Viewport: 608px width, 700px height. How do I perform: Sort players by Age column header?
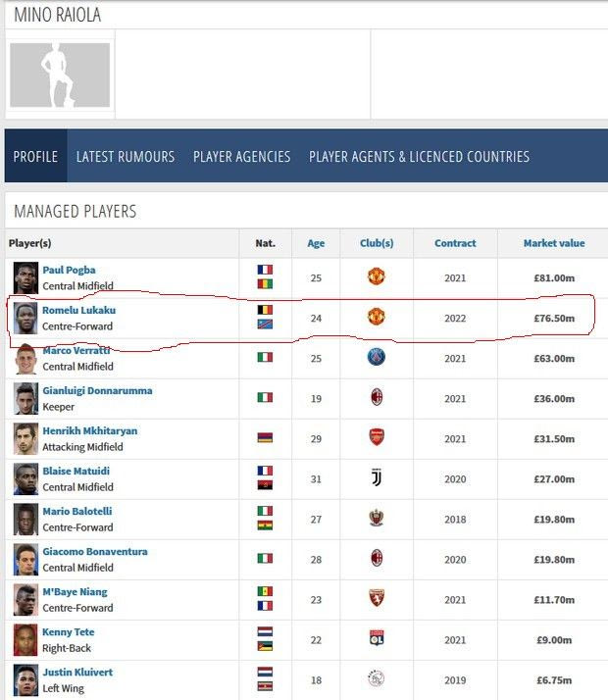tap(316, 243)
